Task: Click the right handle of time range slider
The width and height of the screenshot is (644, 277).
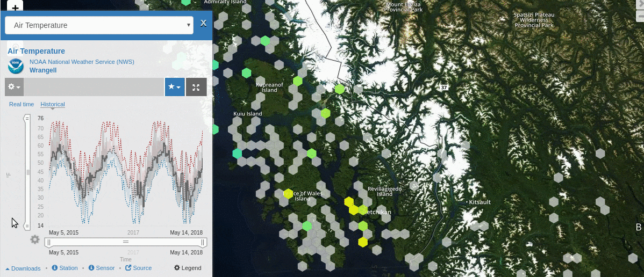Action: pos(203,243)
